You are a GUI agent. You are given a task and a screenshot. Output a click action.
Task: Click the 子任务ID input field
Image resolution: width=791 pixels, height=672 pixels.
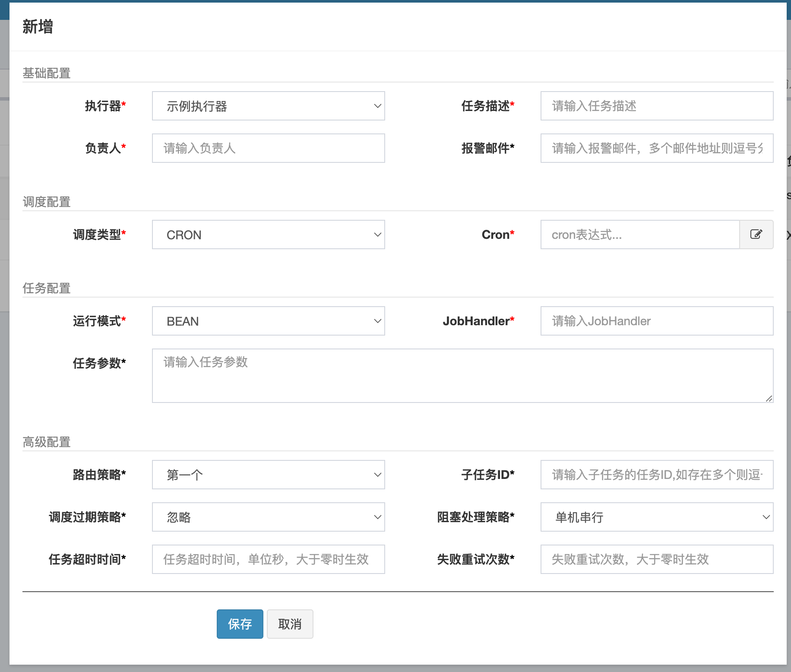(657, 474)
